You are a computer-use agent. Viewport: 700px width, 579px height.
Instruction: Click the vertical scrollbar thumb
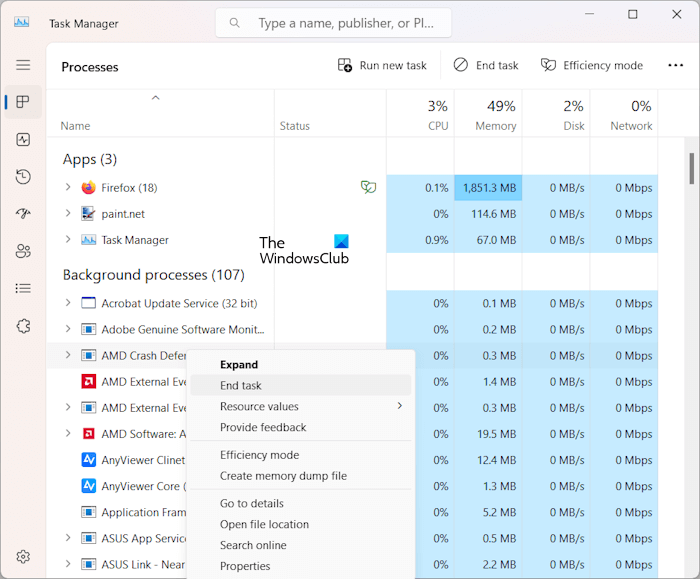pyautogui.click(x=692, y=168)
